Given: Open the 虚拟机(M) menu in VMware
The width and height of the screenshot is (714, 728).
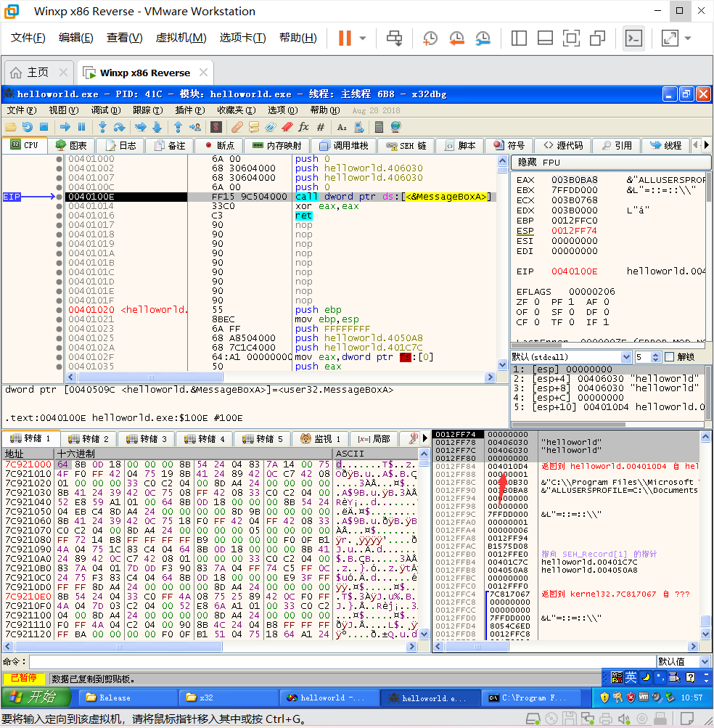Looking at the screenshot, I should [181, 38].
